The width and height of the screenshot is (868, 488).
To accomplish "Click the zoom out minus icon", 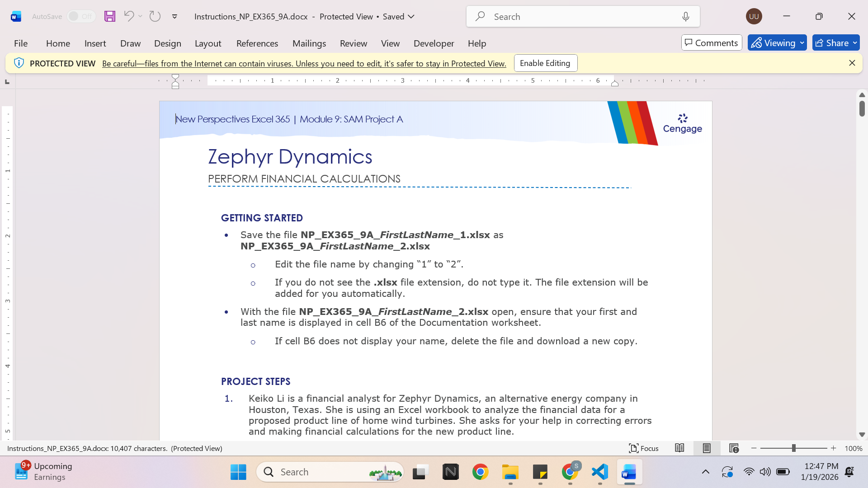I will (x=754, y=448).
